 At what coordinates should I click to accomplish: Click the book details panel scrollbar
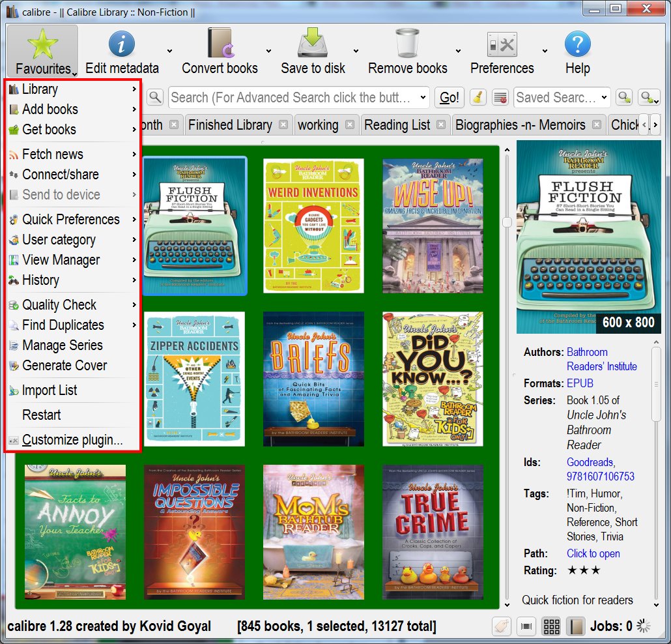click(x=656, y=385)
